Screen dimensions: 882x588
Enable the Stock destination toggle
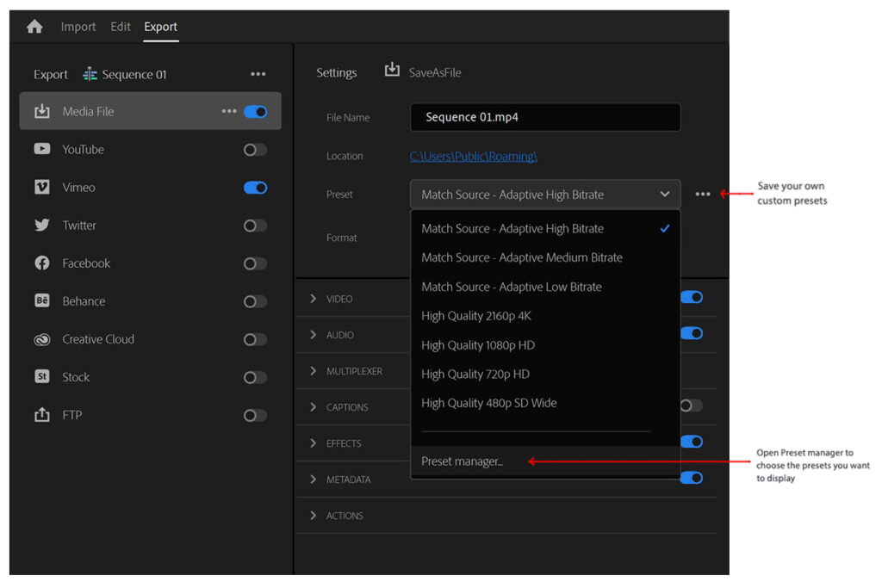point(255,377)
